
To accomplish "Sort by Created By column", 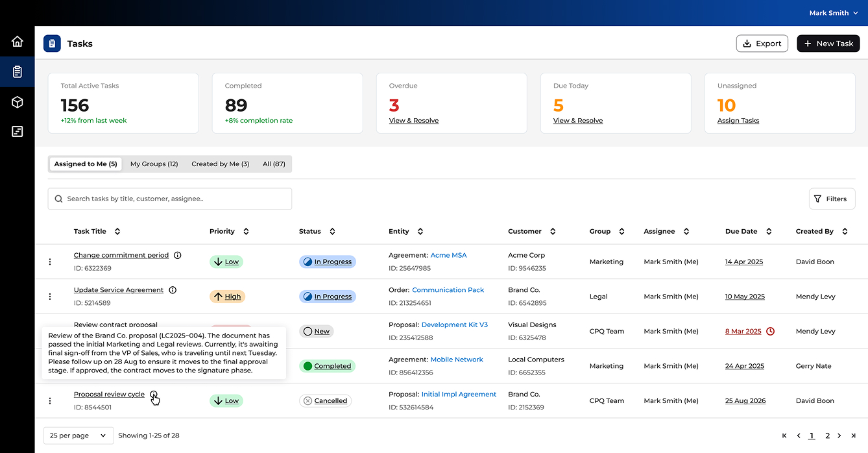I will point(845,231).
